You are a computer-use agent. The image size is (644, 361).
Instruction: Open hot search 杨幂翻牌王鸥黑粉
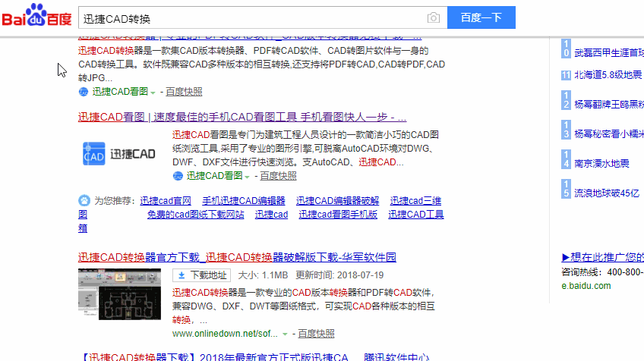pos(609,105)
